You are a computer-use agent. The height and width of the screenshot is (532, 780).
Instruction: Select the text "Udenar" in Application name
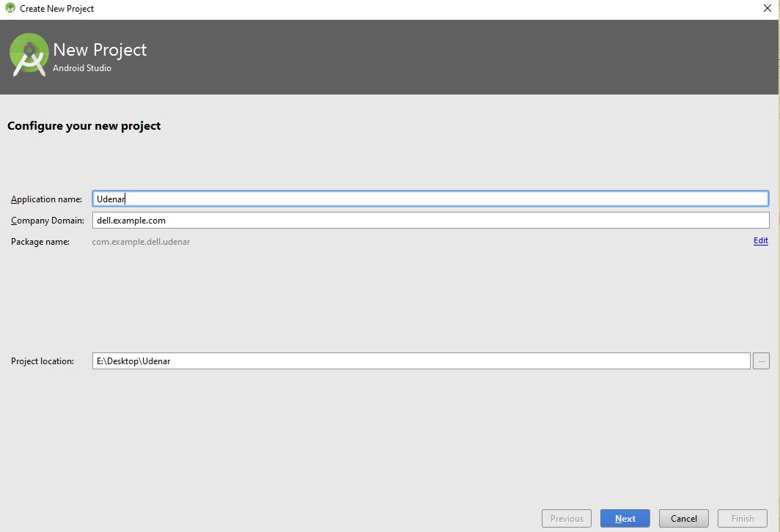111,198
